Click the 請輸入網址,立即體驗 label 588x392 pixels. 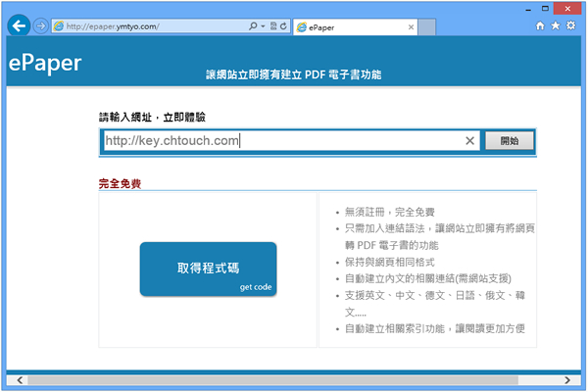pos(152,117)
